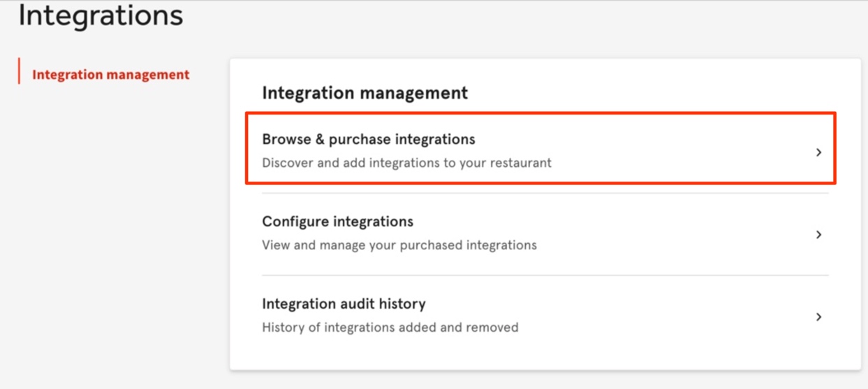Click 'View and manage your purchased integrations' text

coord(399,246)
